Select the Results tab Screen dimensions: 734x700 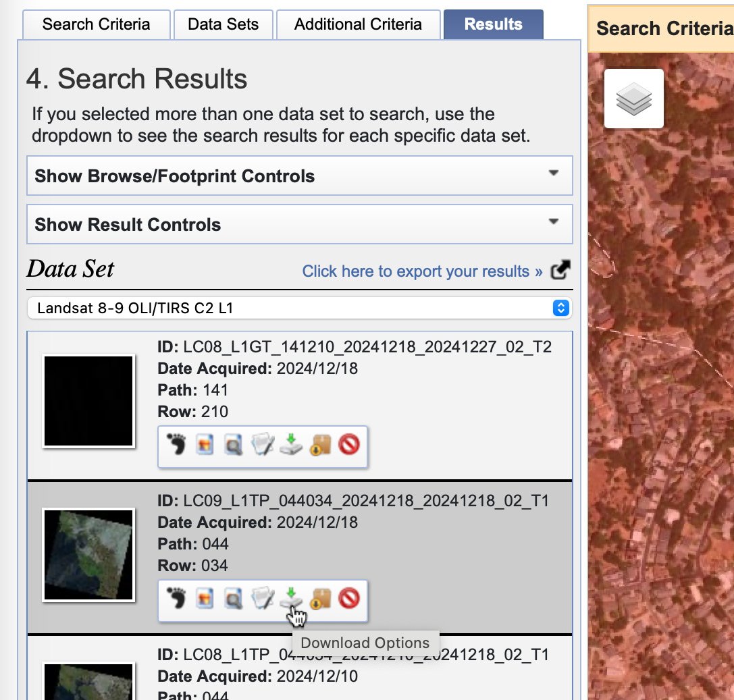tap(494, 24)
